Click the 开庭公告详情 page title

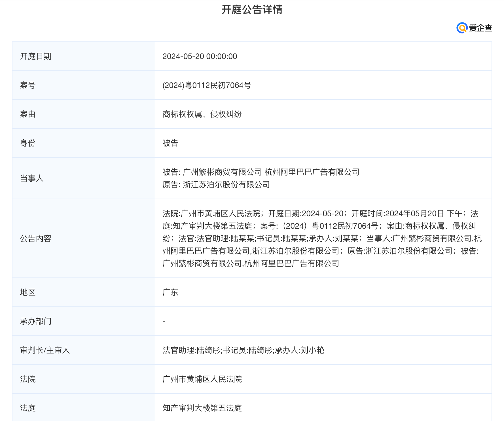point(252,10)
